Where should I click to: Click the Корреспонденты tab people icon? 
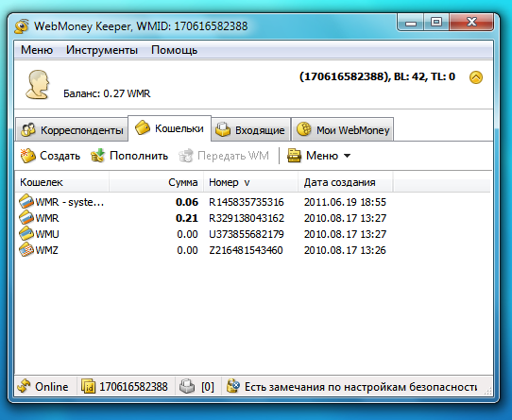coord(28,130)
